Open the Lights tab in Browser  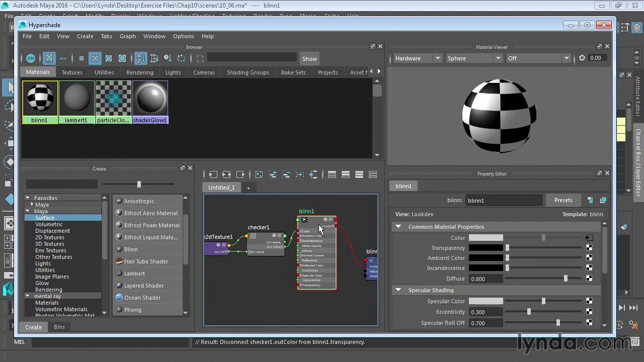tap(173, 72)
